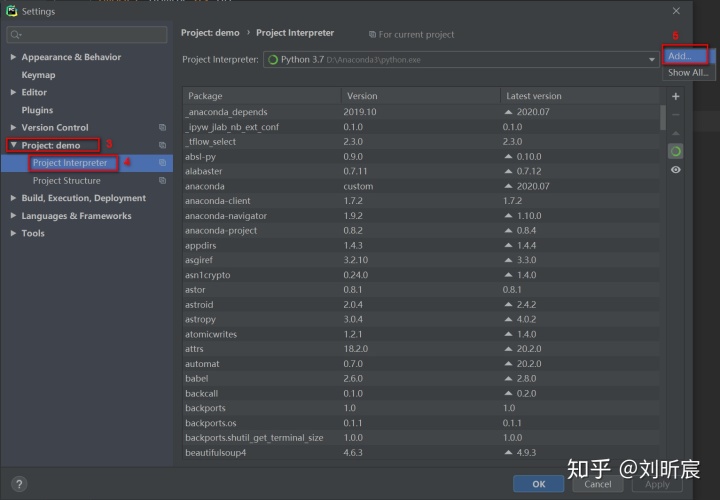Click the copy icon beside Project Structure
Image resolution: width=720 pixels, height=500 pixels.
click(x=163, y=180)
